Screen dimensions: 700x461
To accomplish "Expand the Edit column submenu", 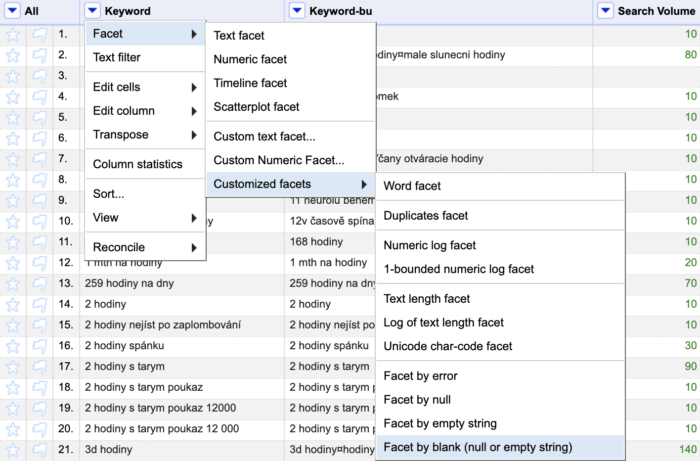I will tap(145, 111).
